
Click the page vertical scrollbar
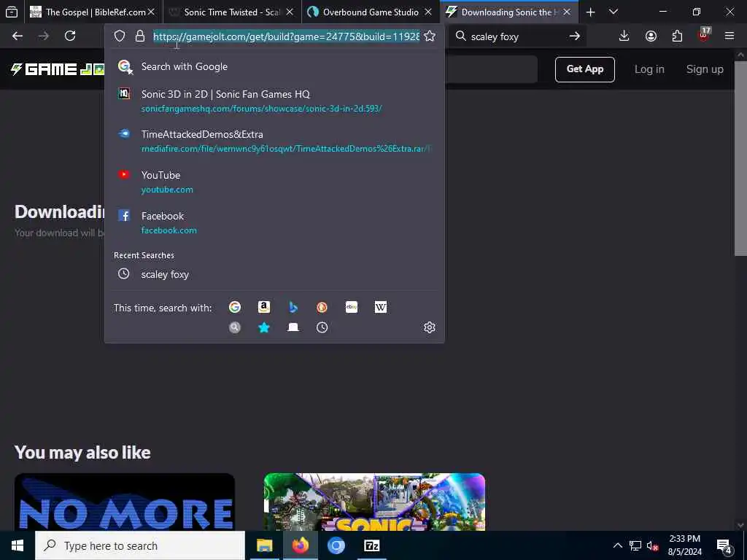click(x=740, y=160)
